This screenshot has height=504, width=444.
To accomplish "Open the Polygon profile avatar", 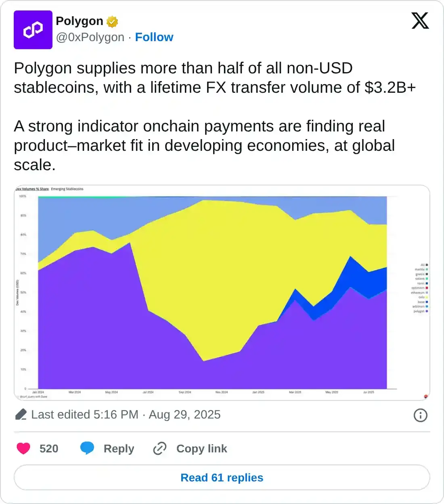I will pyautogui.click(x=33, y=30).
